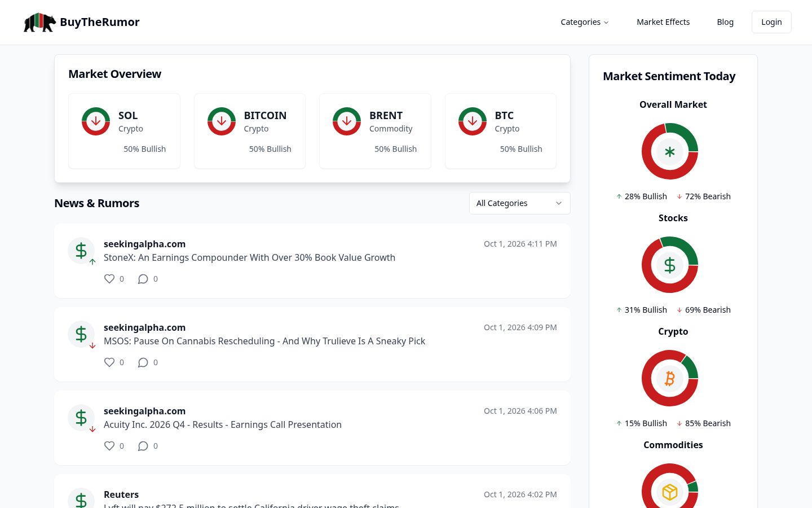Click the Bitcoin icon in Crypto sentiment chart
Viewport: 812px width, 508px height.
coord(670,378)
